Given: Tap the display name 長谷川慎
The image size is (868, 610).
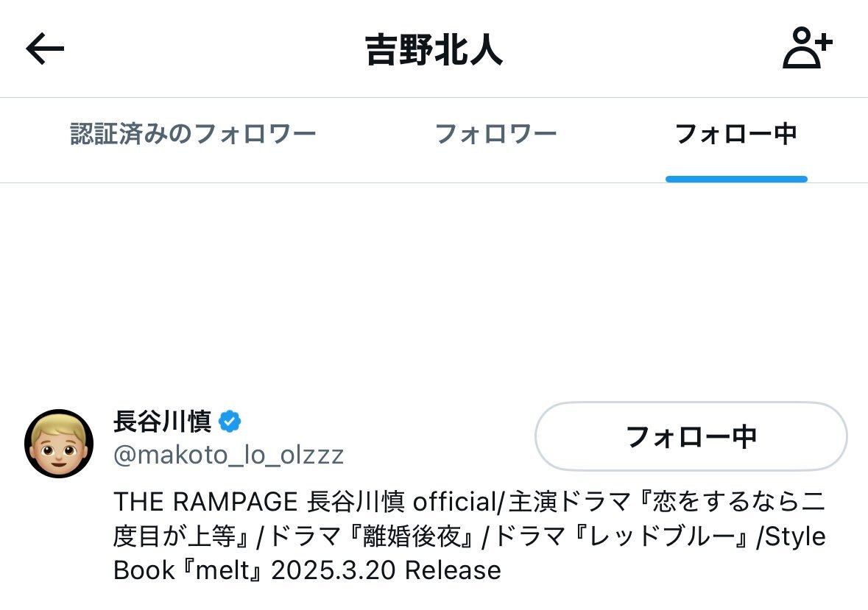Looking at the screenshot, I should pos(162,422).
